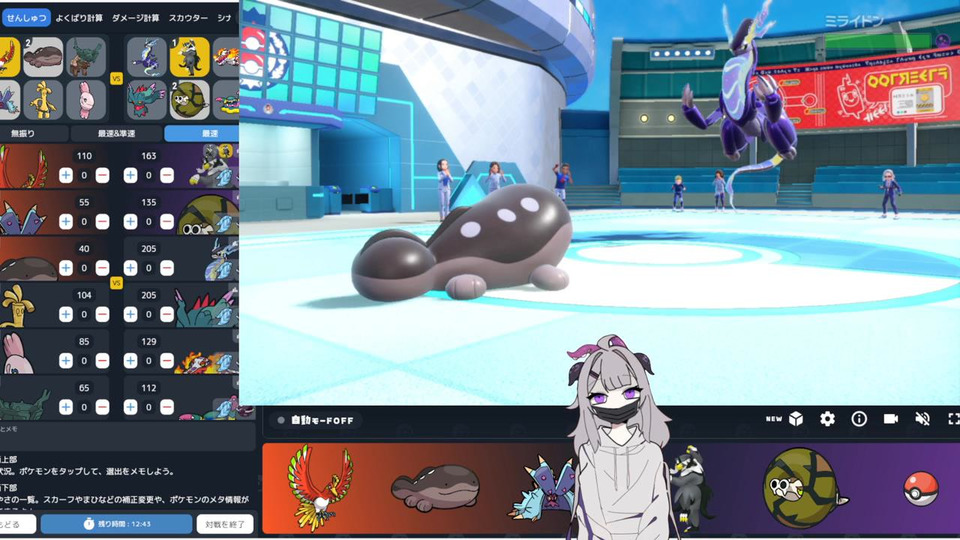
Task: Click plus in the speed 129 row
Action: [x=130, y=361]
